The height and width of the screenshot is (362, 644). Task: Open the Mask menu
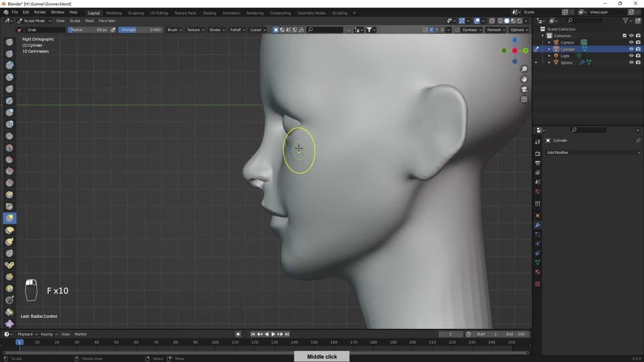pyautogui.click(x=90, y=21)
